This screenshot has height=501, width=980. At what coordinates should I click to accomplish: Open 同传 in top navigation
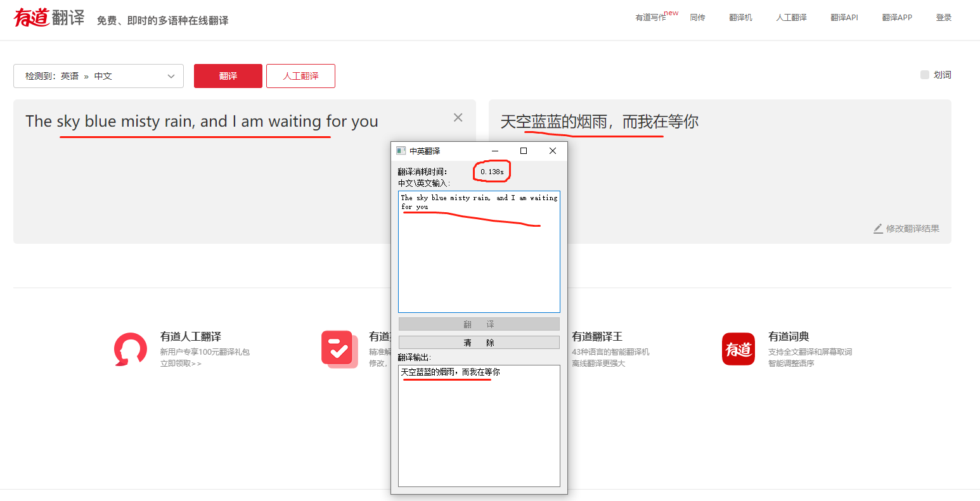[x=698, y=18]
